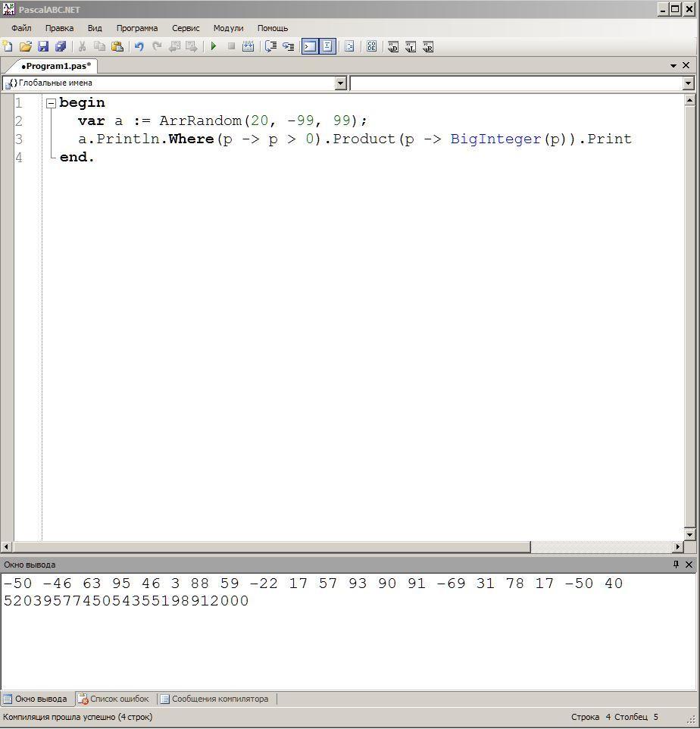
Task: Toggle the output window toolbar button
Action: pos(310,46)
